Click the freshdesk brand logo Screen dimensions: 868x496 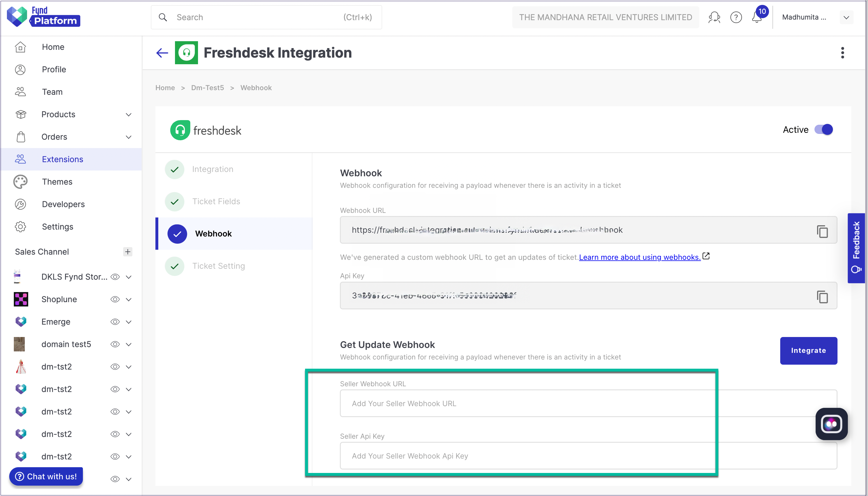(x=205, y=130)
